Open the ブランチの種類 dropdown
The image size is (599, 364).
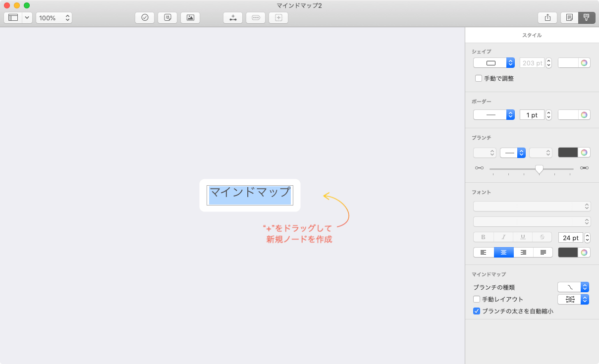pyautogui.click(x=573, y=287)
